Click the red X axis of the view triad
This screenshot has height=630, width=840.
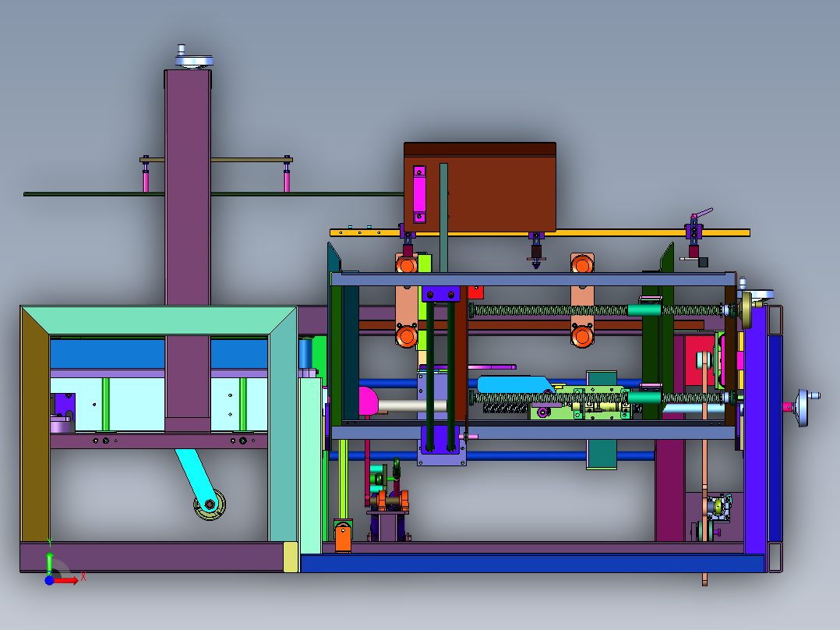click(x=66, y=581)
